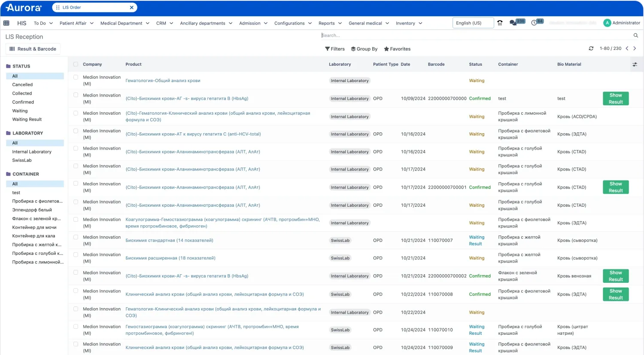Refresh the list with the reload icon
644x355 pixels.
(x=591, y=49)
